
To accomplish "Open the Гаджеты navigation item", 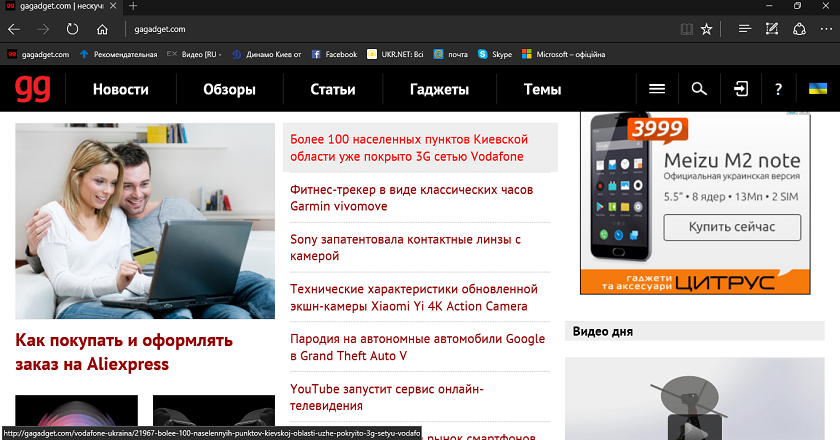I will tap(439, 90).
